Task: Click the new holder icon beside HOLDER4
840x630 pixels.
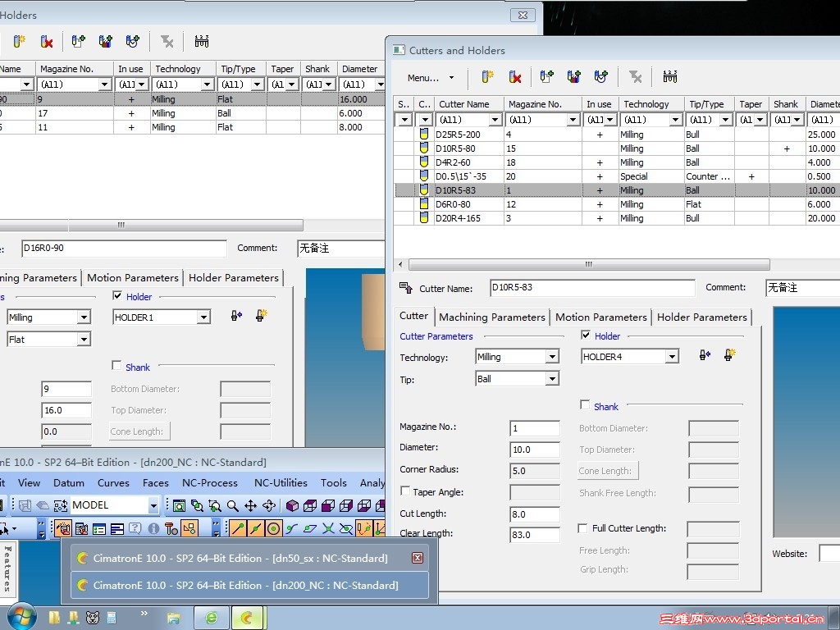Action: tap(729, 355)
